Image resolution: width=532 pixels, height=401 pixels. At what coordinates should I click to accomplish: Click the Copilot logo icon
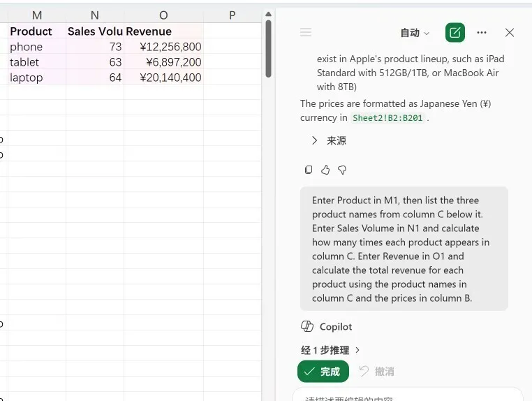307,326
